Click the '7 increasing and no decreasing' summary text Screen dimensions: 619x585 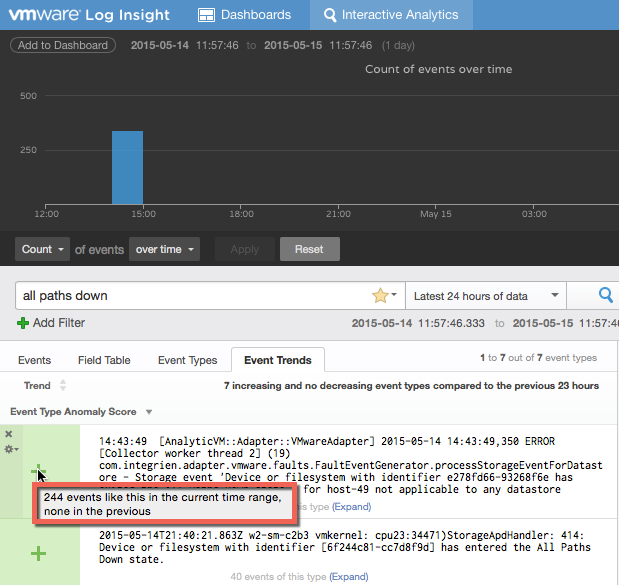pos(411,386)
